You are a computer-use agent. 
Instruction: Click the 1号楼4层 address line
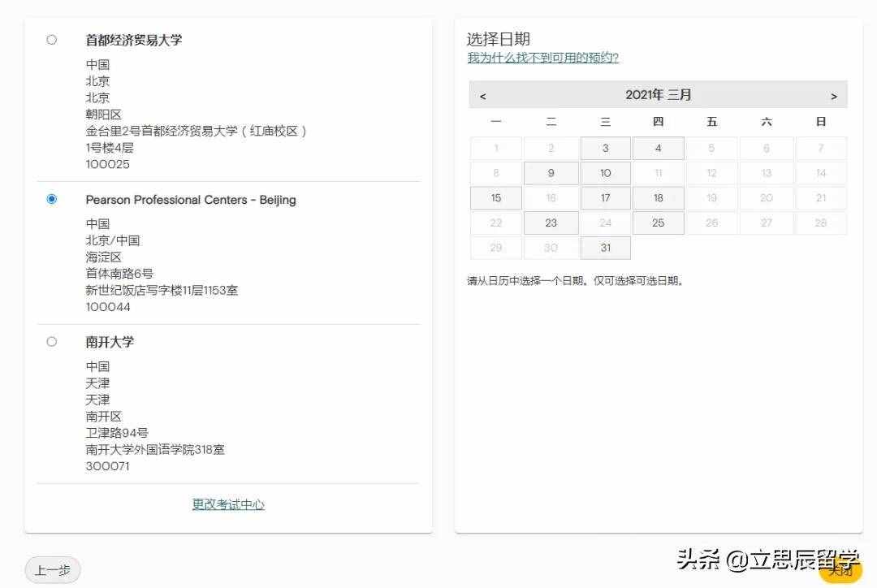click(110, 148)
